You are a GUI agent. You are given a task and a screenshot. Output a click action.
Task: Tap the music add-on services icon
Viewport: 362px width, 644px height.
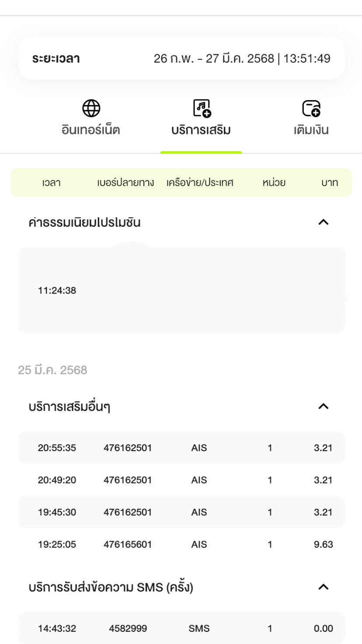tap(202, 108)
